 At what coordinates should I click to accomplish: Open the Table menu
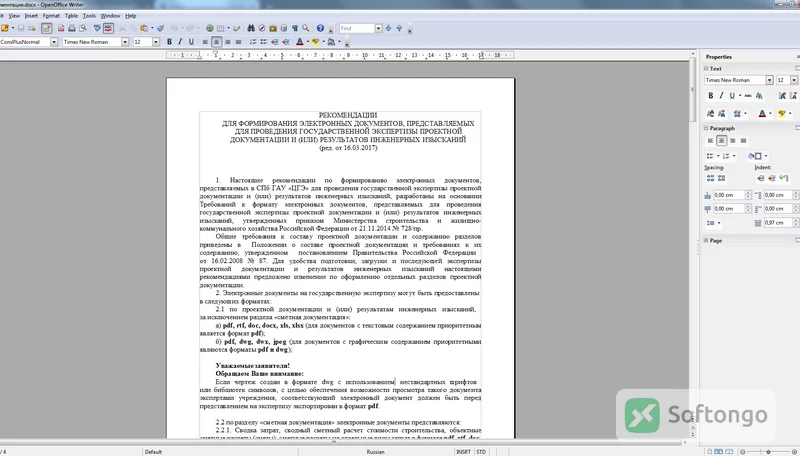click(x=71, y=16)
